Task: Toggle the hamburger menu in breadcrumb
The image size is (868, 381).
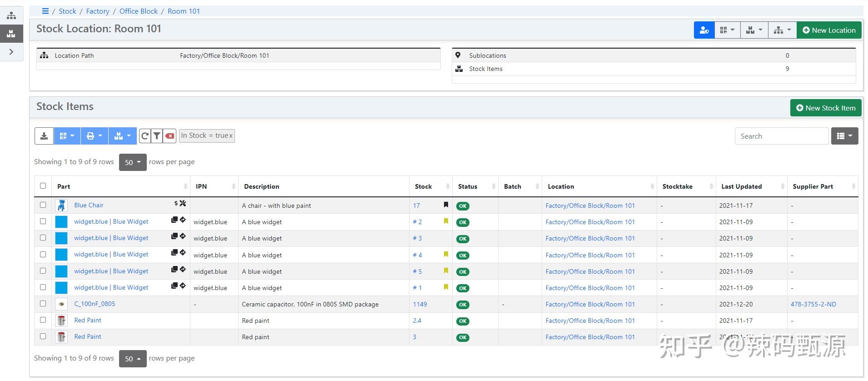Action: (45, 11)
